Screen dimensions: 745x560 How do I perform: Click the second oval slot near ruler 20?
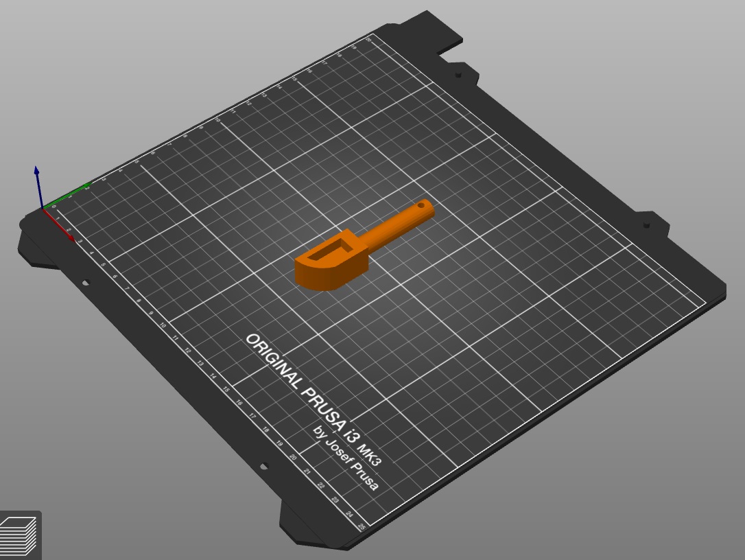263,467
